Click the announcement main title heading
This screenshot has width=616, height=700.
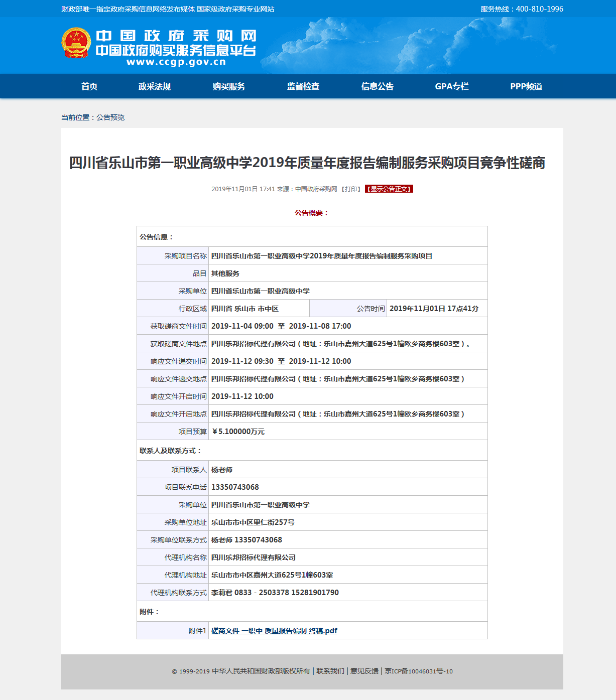pyautogui.click(x=307, y=163)
